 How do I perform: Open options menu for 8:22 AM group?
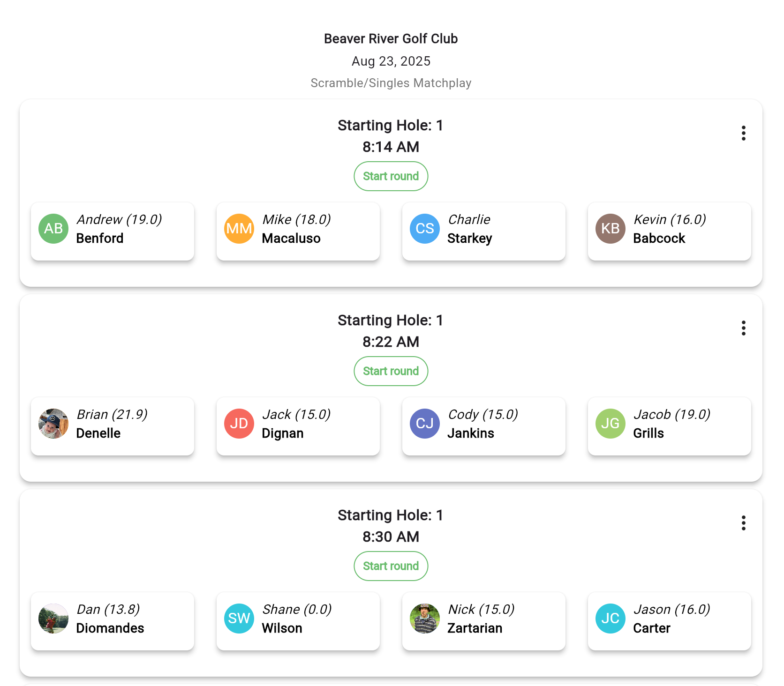click(743, 328)
